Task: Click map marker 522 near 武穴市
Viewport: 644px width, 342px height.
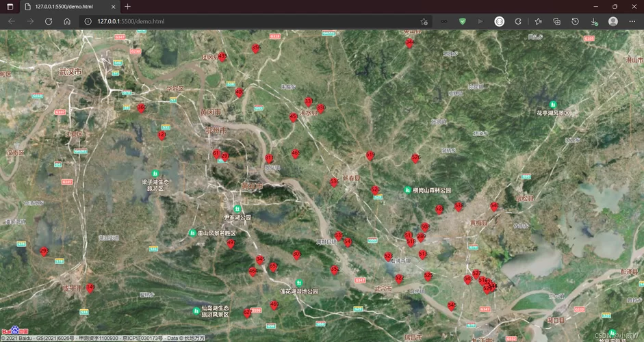Action: [399, 279]
